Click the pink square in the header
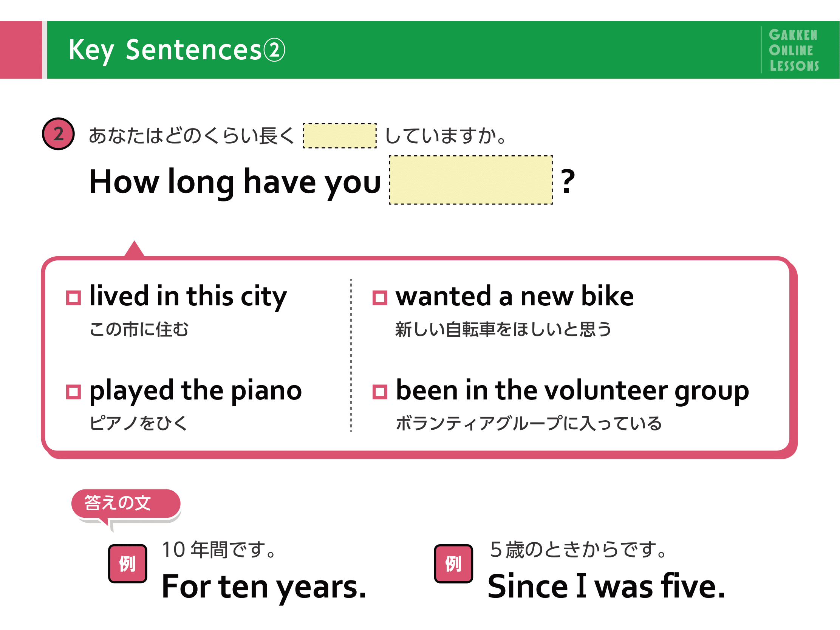Viewport: 840px width, 630px height. (21, 50)
